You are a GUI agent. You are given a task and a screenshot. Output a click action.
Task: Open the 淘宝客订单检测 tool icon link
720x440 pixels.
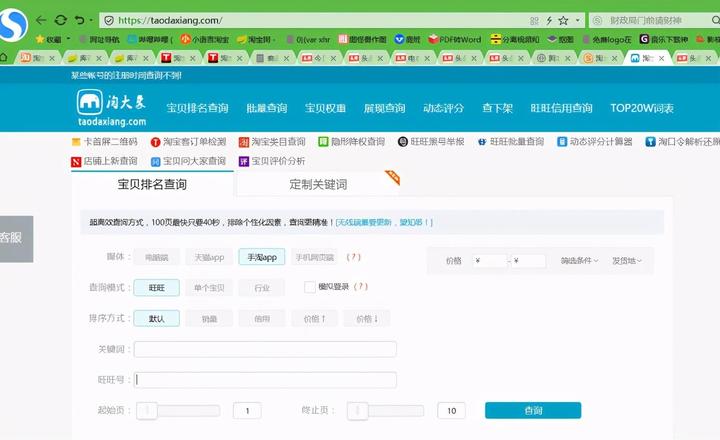[156, 142]
